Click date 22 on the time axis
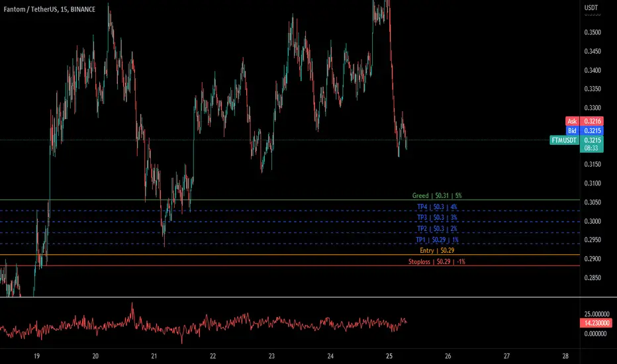 (213, 356)
